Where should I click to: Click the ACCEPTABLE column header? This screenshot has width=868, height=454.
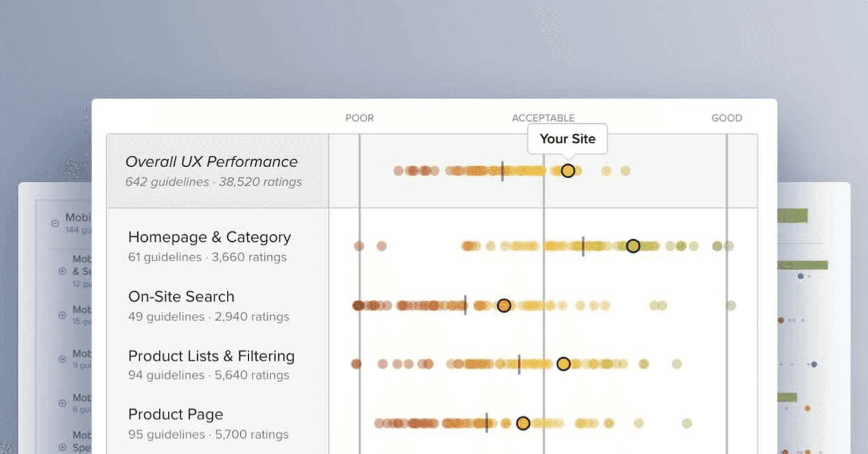click(x=543, y=118)
